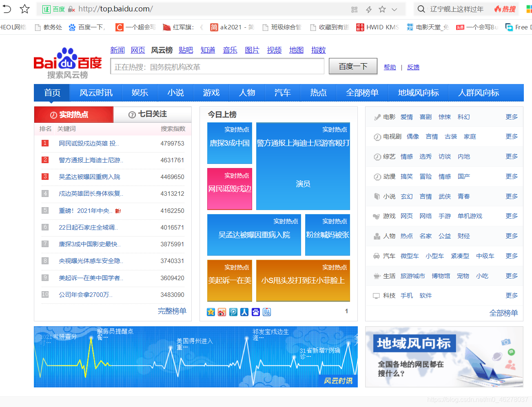The image size is (532, 407).
Task: Open the 教务处 bookmark
Action: tap(48, 27)
